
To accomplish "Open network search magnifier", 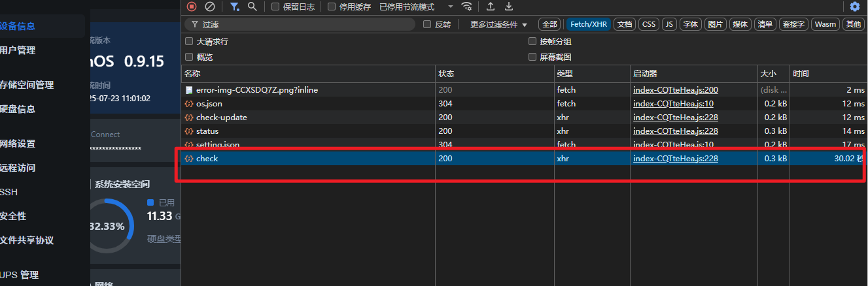I will (x=252, y=7).
